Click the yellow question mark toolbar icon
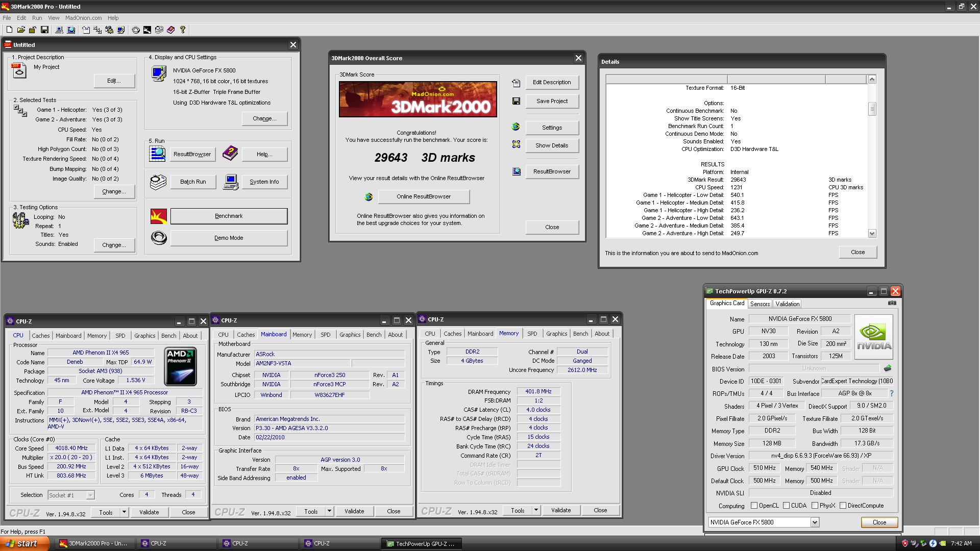The image size is (980, 551). [x=183, y=30]
